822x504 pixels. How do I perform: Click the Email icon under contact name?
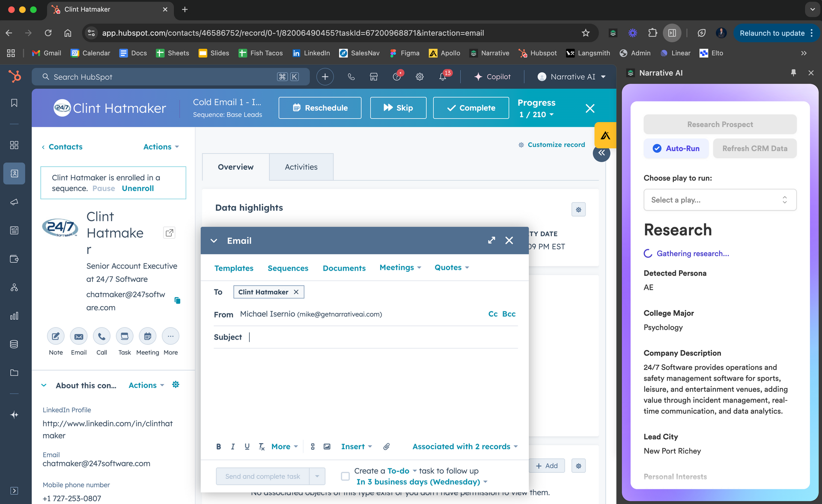(79, 336)
